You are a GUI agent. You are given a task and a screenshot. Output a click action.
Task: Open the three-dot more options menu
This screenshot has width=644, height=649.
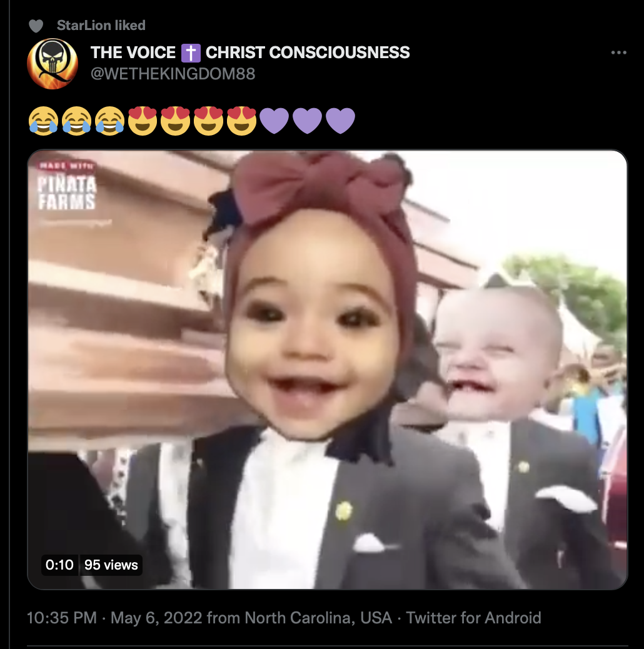(619, 53)
